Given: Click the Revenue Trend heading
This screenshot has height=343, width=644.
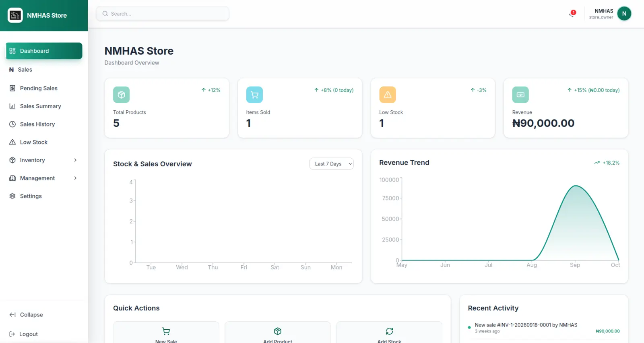Looking at the screenshot, I should 404,163.
